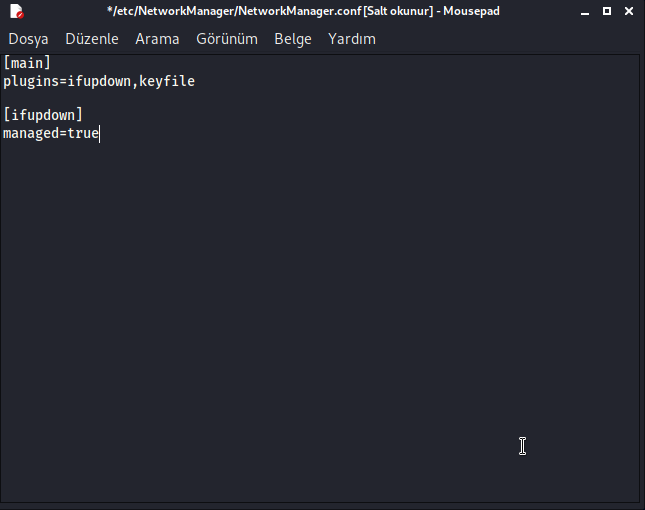Place cursor on the [main] line
Viewport: 645px width, 510px height.
tap(27, 64)
